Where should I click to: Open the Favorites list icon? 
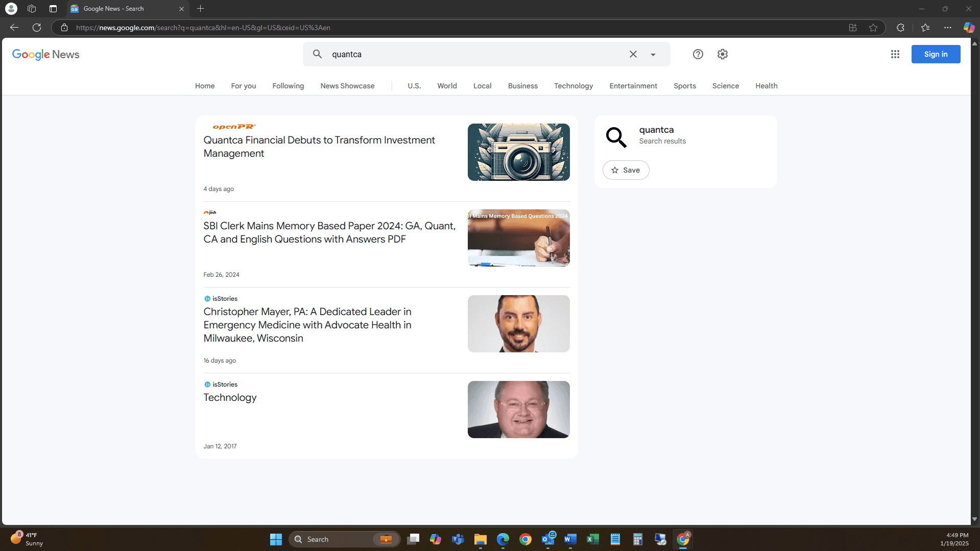click(x=925, y=28)
